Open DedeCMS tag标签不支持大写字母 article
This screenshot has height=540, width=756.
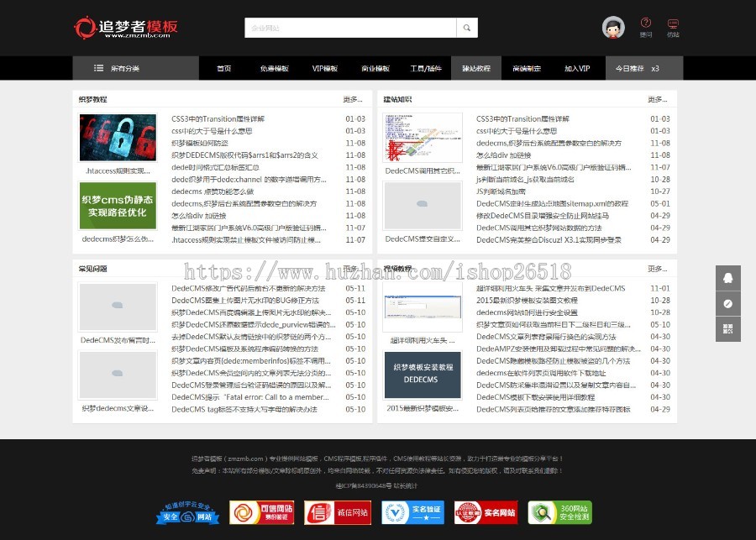click(x=244, y=409)
